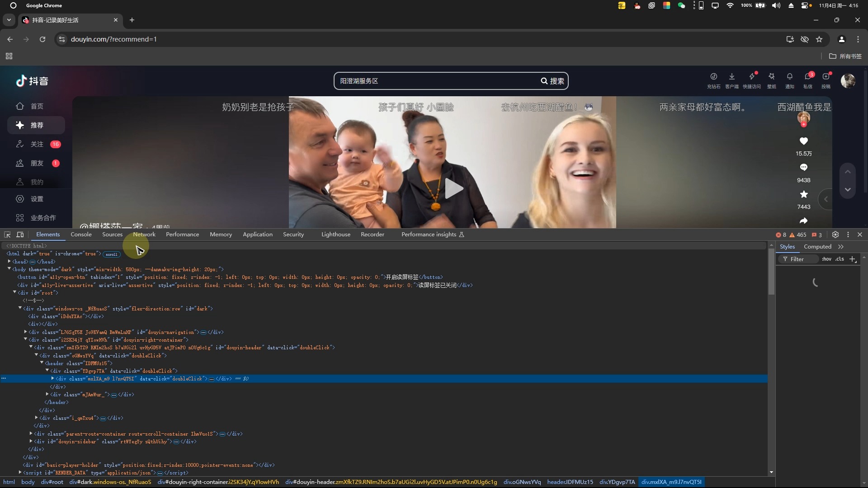Viewport: 868px width, 488px height.
Task: Play the video with center play button
Action: click(453, 188)
